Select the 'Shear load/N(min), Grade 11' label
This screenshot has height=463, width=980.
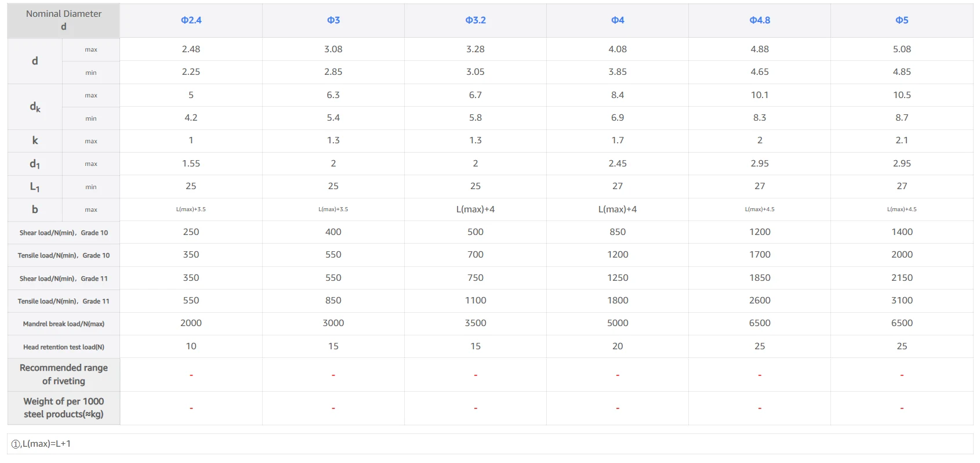point(64,278)
